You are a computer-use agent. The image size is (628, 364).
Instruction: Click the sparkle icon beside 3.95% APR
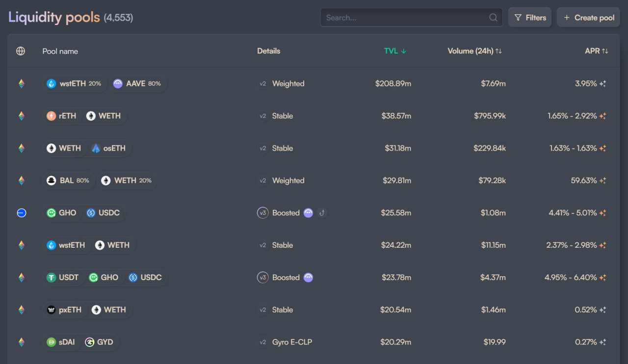coord(603,84)
